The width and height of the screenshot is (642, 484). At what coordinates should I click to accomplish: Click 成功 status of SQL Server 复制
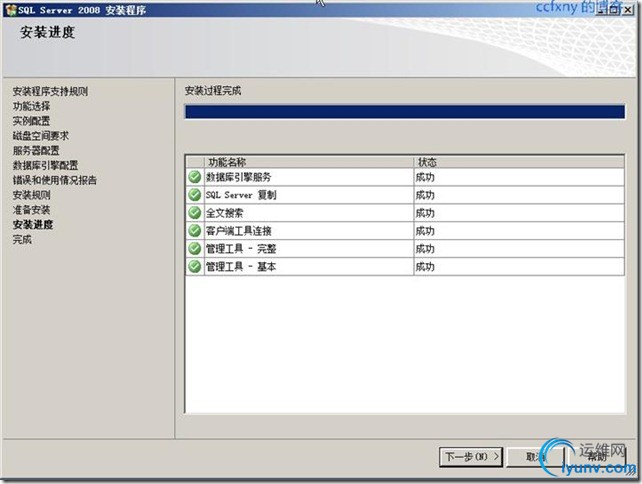[425, 195]
